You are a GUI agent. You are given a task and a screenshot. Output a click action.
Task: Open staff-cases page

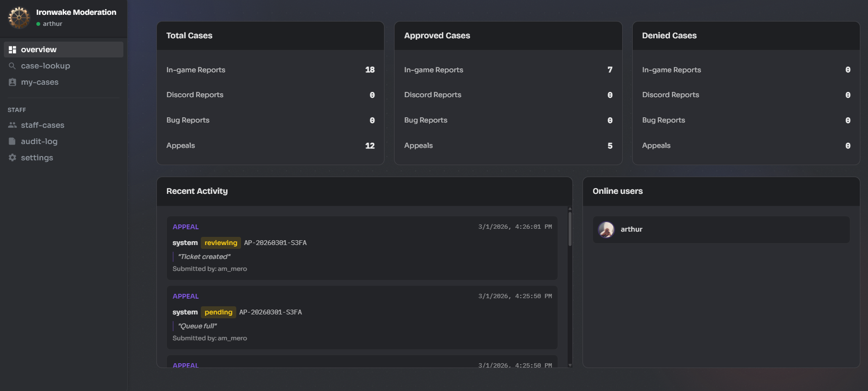pyautogui.click(x=64, y=125)
